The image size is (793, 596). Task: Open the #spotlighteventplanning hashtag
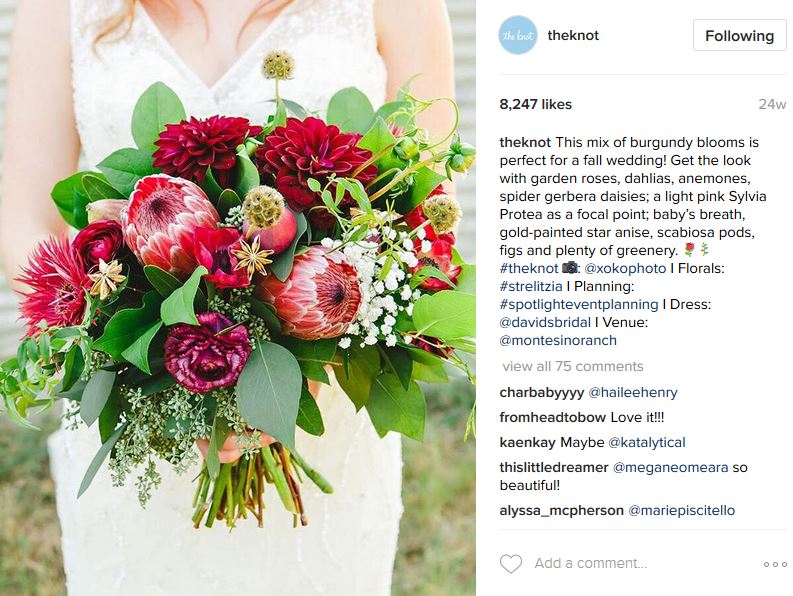point(579,305)
